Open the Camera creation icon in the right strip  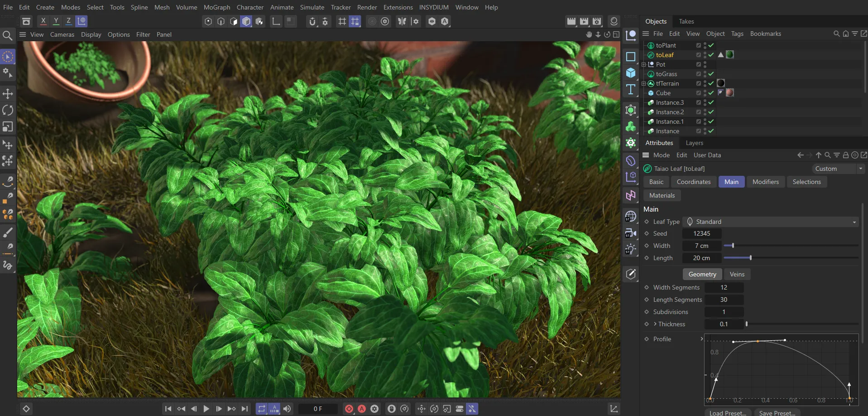pyautogui.click(x=630, y=233)
